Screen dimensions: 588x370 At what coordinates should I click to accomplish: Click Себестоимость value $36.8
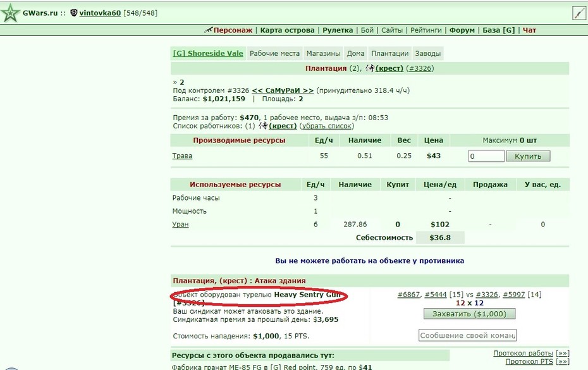click(440, 238)
